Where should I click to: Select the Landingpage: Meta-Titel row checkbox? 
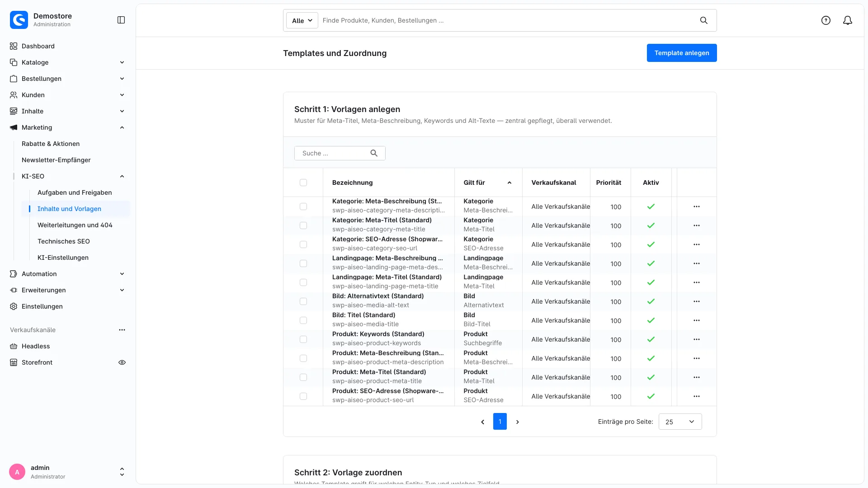click(303, 282)
